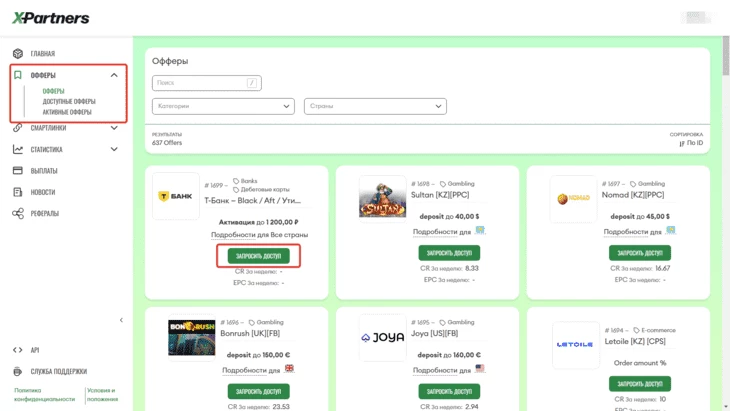Click the Служба поддержки support icon

point(18,371)
